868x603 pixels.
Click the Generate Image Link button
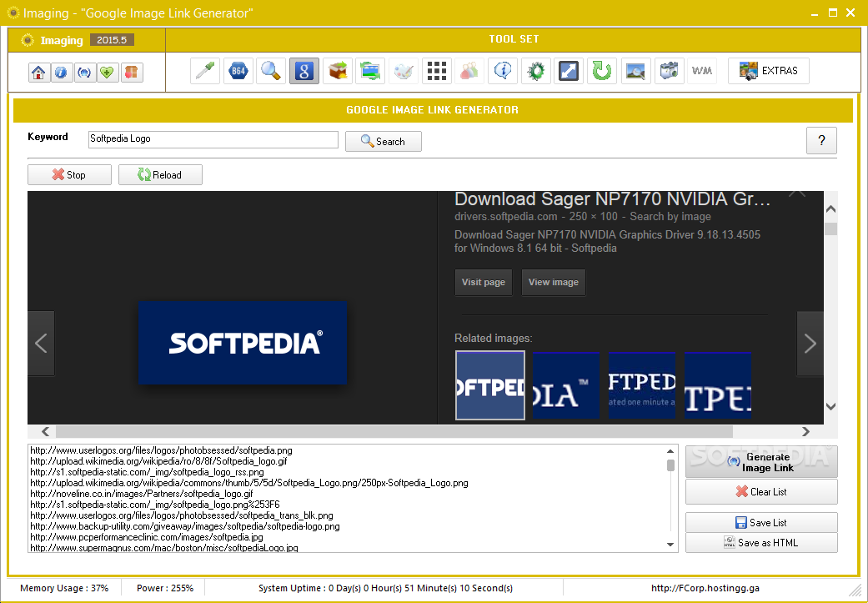pos(761,462)
